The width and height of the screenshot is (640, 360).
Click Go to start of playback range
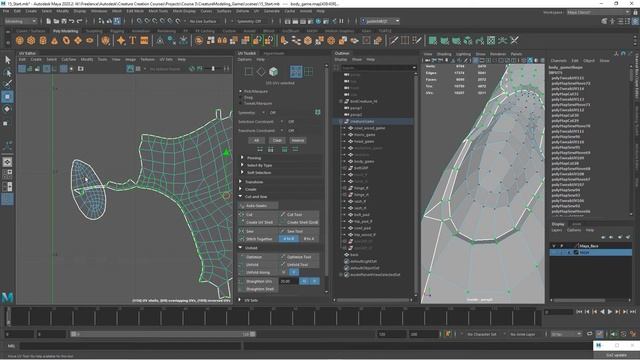pyautogui.click(x=579, y=312)
